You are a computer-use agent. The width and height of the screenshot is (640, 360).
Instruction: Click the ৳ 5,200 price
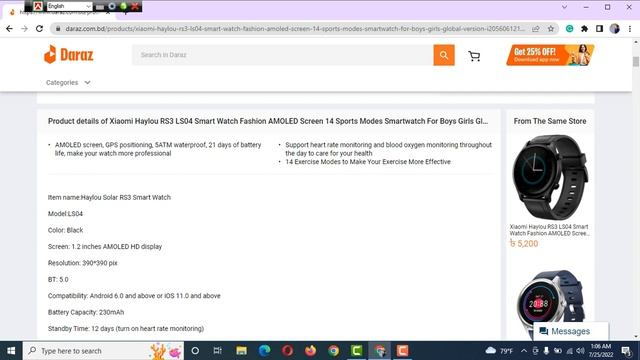524,244
